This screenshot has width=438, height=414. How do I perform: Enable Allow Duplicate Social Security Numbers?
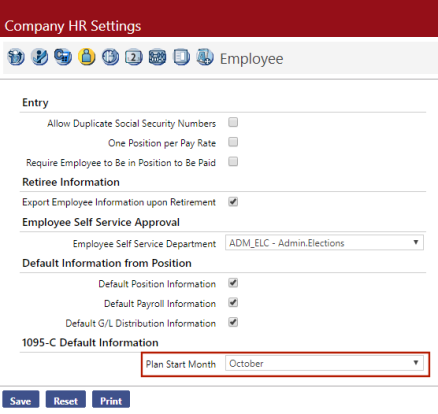(x=233, y=122)
